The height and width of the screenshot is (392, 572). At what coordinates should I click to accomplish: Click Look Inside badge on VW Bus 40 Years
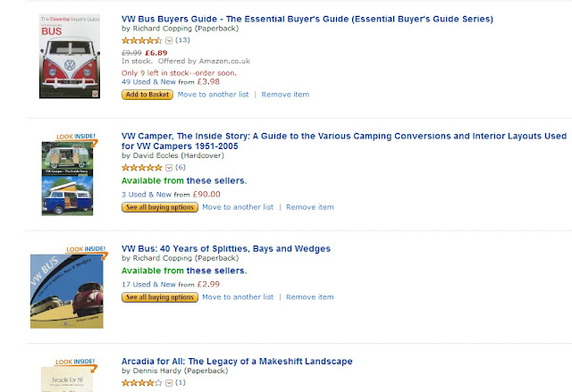coord(87,250)
